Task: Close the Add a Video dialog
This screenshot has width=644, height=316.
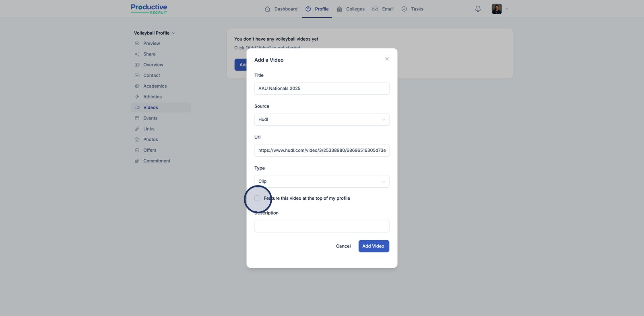Action: pos(387,59)
